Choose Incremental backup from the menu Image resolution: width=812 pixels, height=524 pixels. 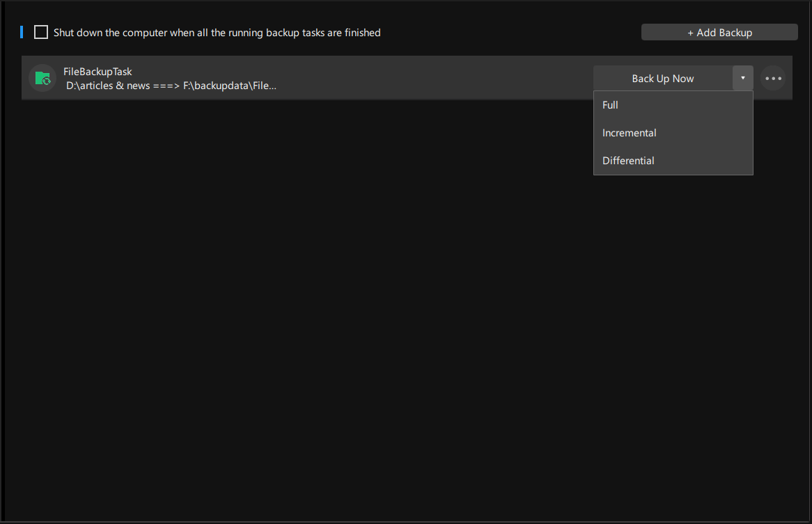coord(673,133)
